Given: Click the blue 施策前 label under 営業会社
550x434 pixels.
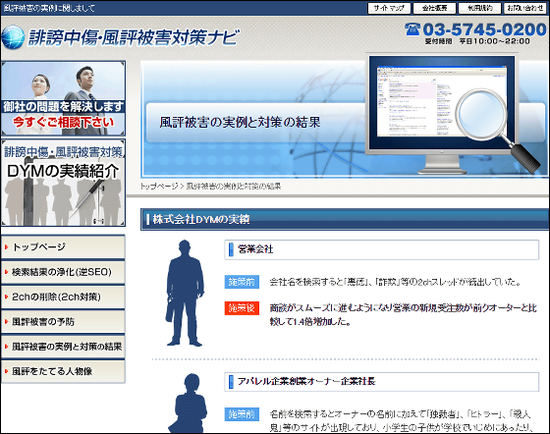Looking at the screenshot, I should (242, 282).
